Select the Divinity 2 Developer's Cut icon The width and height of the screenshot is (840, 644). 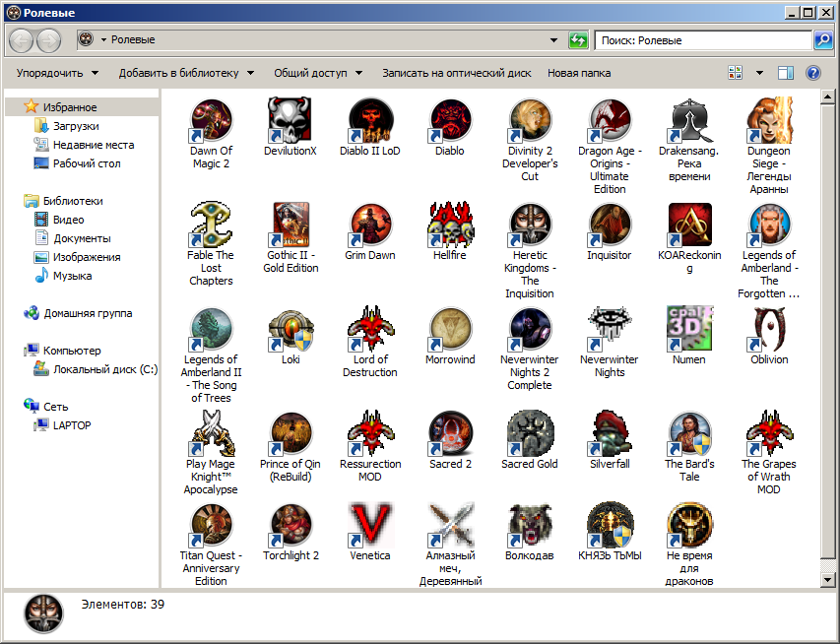[529, 120]
